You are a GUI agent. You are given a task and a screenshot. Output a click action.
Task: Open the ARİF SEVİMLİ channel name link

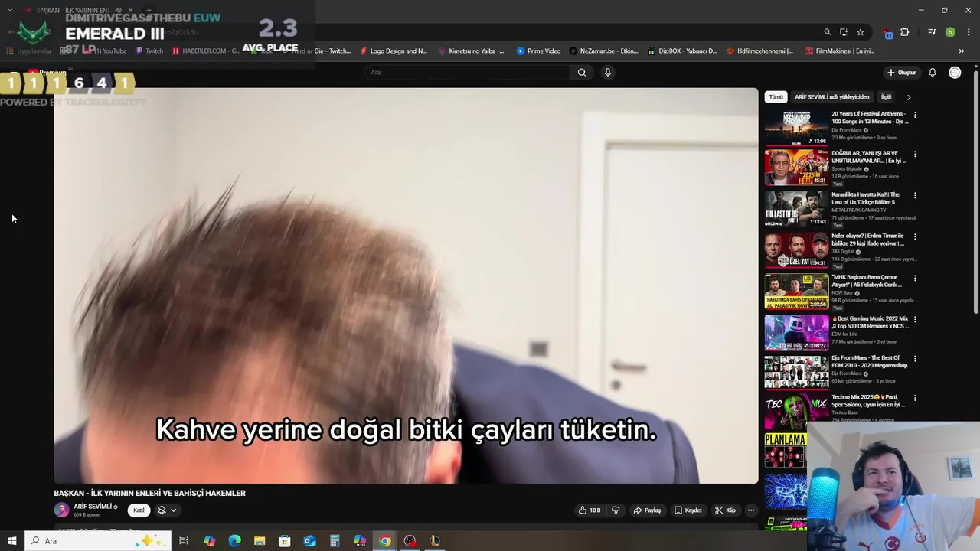coord(93,507)
